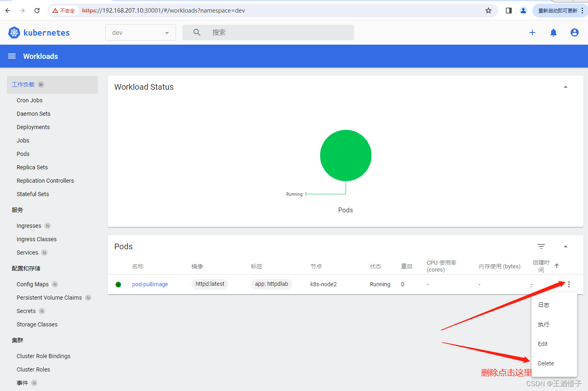This screenshot has height=391, width=588.
Task: Click the browser back arrow
Action: pos(8,11)
